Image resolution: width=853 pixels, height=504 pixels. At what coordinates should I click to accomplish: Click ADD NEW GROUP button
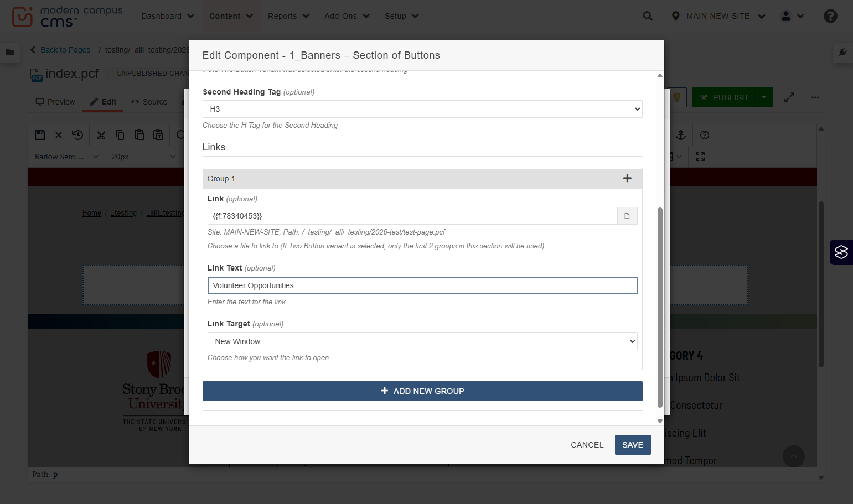pyautogui.click(x=422, y=391)
